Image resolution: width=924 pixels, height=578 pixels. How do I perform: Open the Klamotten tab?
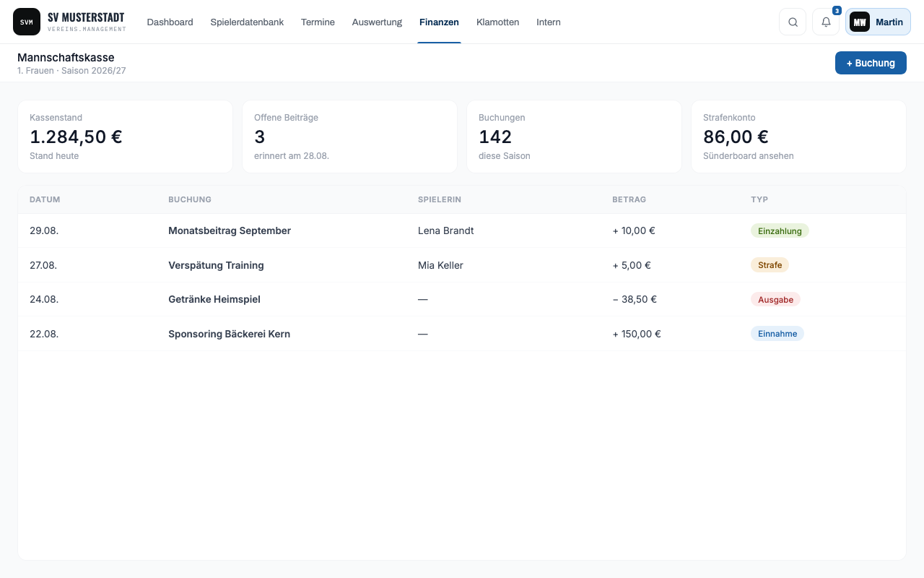497,22
